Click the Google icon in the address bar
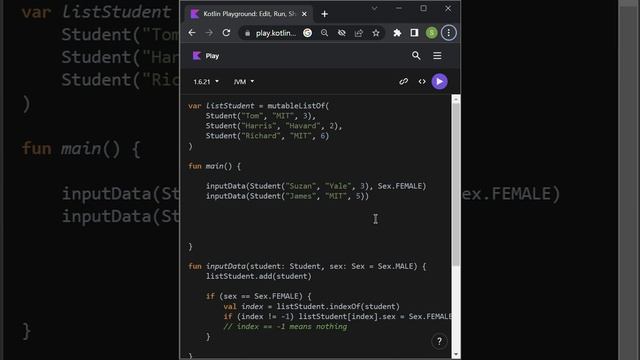This screenshot has height=360, width=640. [307, 33]
